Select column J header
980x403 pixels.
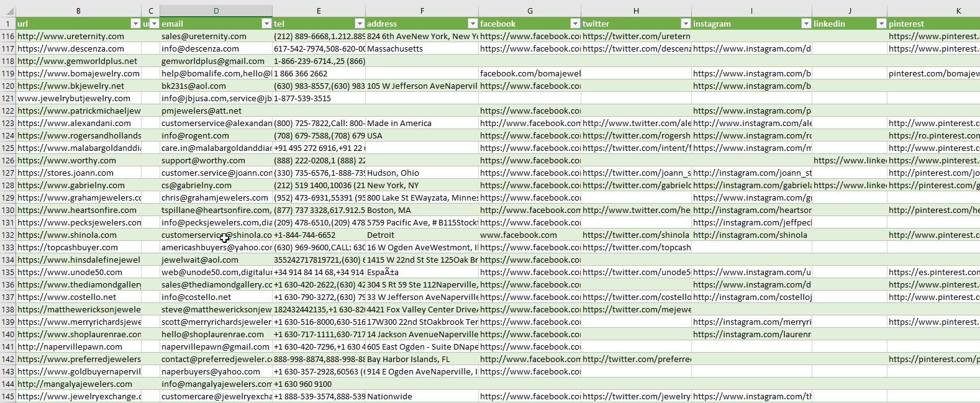(x=850, y=11)
